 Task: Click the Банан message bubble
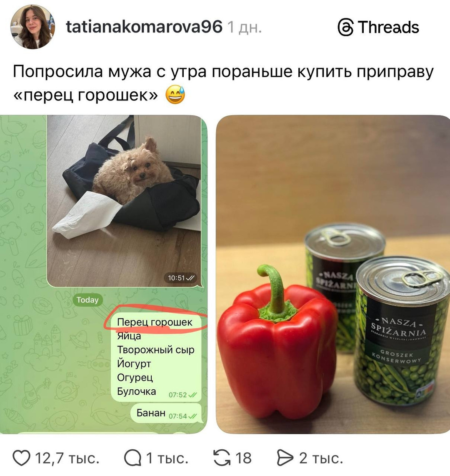point(166,413)
